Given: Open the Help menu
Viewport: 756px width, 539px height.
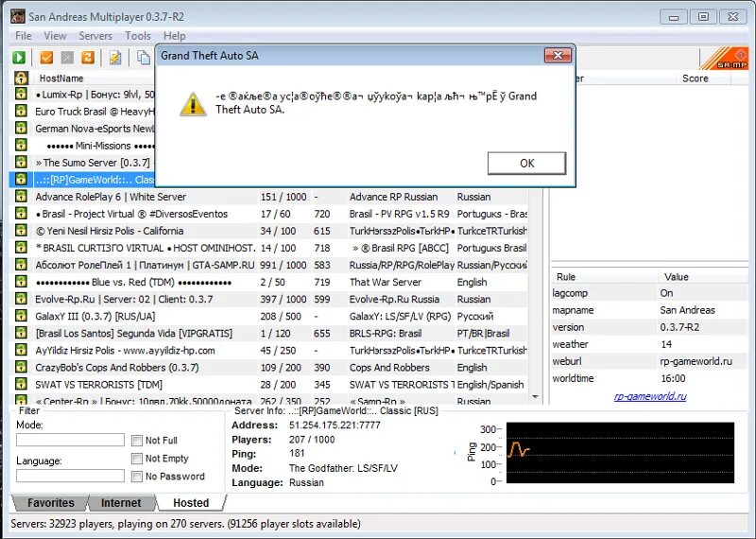Looking at the screenshot, I should (175, 36).
